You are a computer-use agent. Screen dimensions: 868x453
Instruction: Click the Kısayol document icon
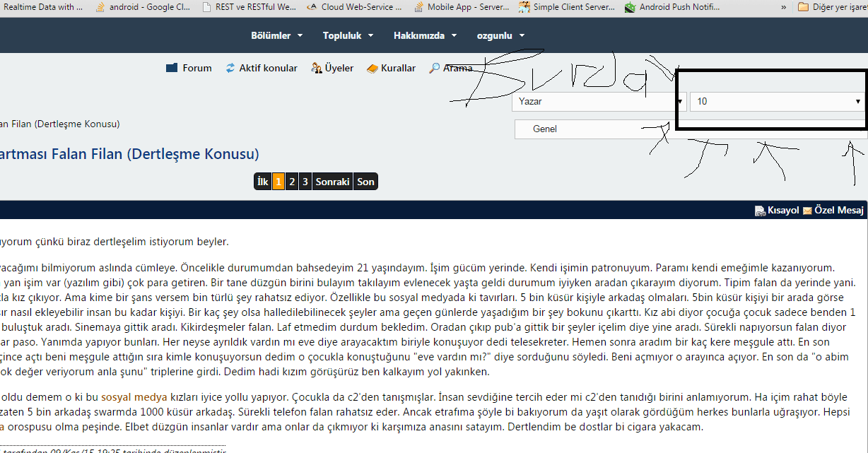[760, 211]
